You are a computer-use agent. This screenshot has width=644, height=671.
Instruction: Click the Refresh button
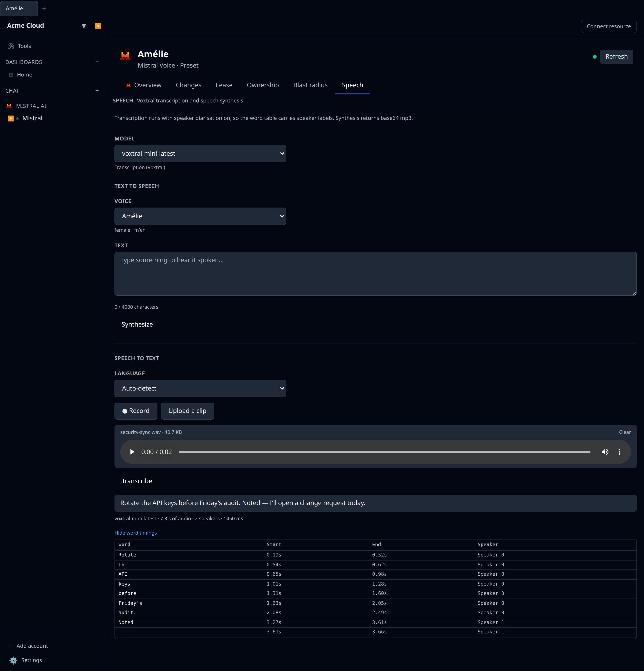point(616,57)
